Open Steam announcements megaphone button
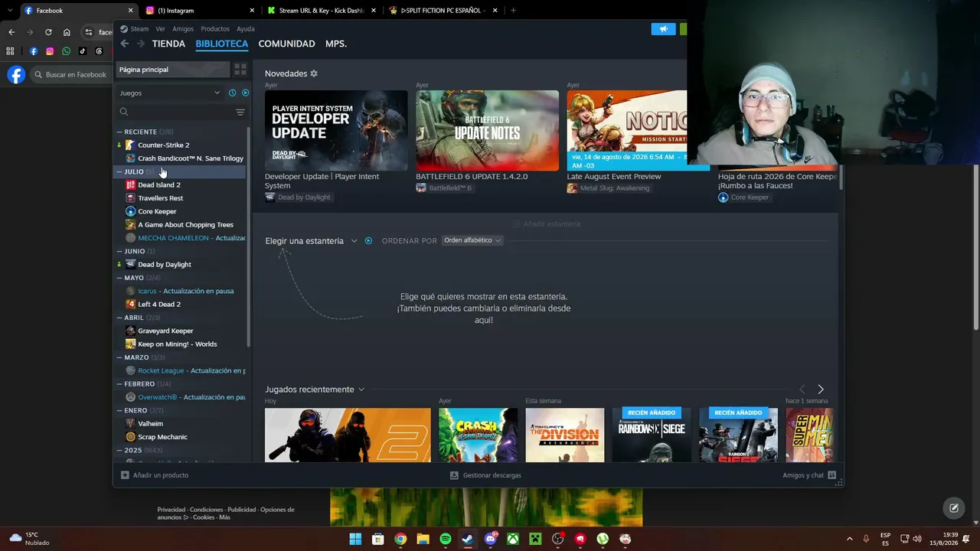 (663, 29)
